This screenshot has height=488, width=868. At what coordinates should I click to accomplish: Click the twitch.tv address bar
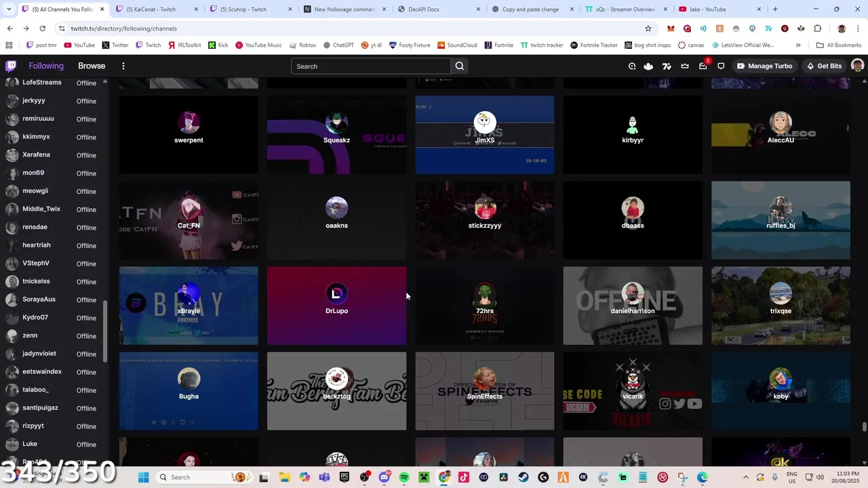tap(353, 28)
